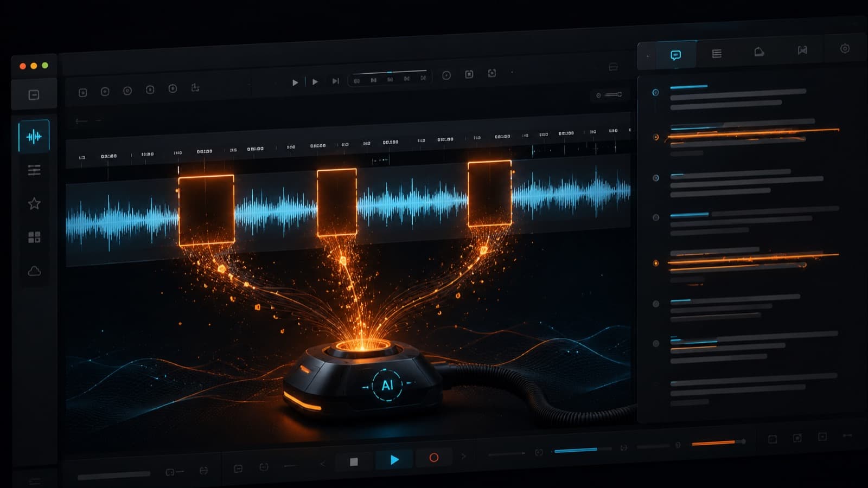This screenshot has width=868, height=488.
Task: Select the second orange-highlighted transcript row marker
Action: click(x=655, y=263)
